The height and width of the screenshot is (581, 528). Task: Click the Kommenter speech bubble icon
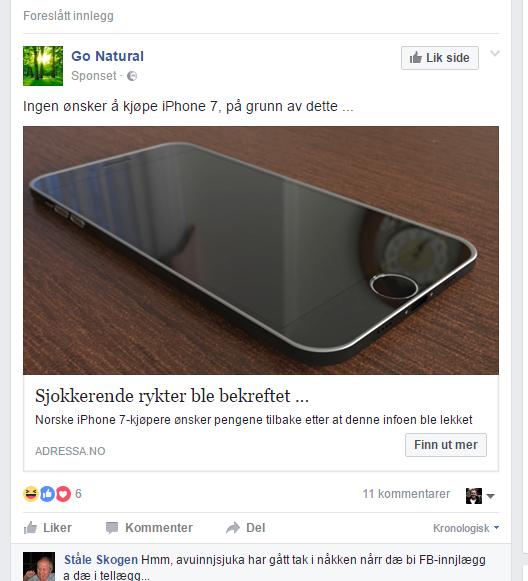point(112,528)
